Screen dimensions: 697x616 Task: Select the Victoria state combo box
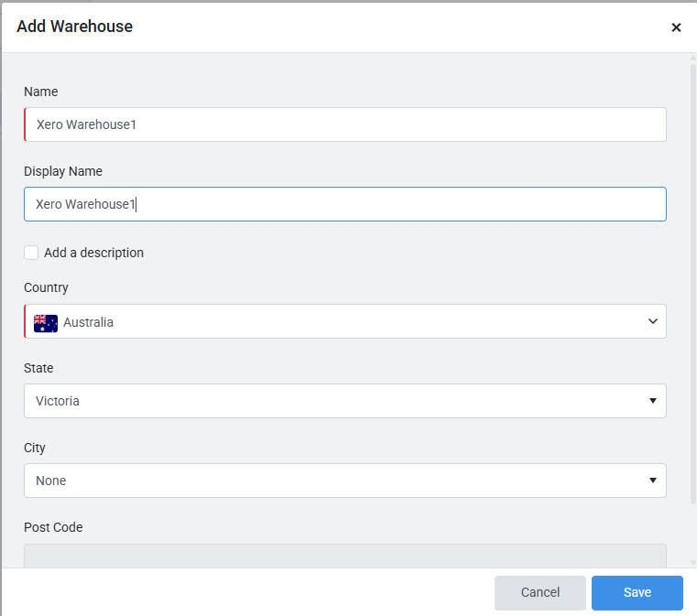tap(345, 401)
